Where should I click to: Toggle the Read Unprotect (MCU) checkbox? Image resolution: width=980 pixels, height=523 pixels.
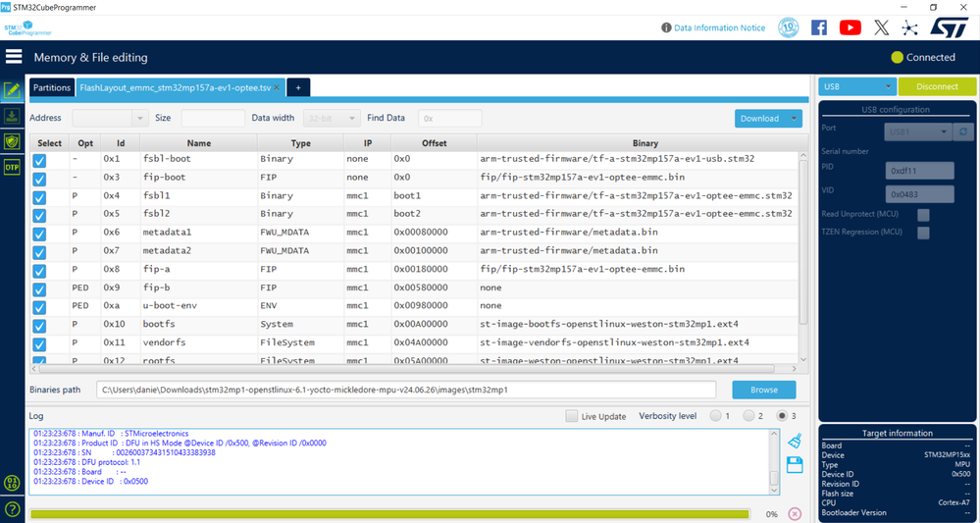point(923,215)
